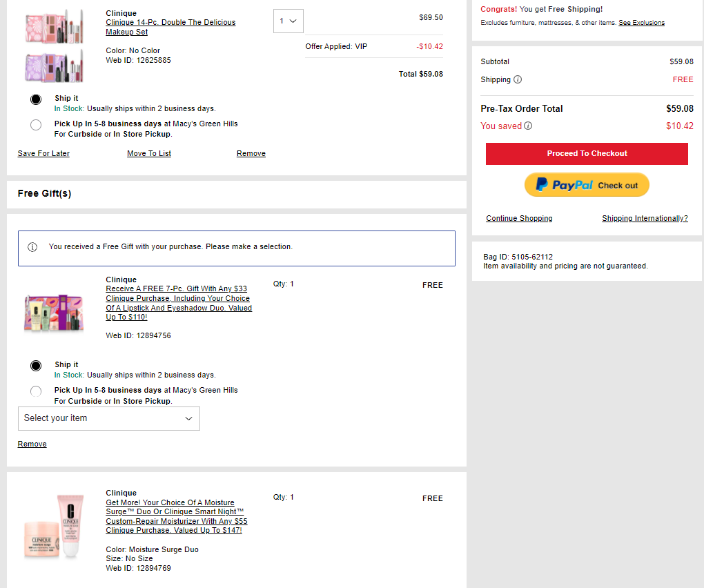Open the Moisture Surge Duo product image

(x=54, y=527)
